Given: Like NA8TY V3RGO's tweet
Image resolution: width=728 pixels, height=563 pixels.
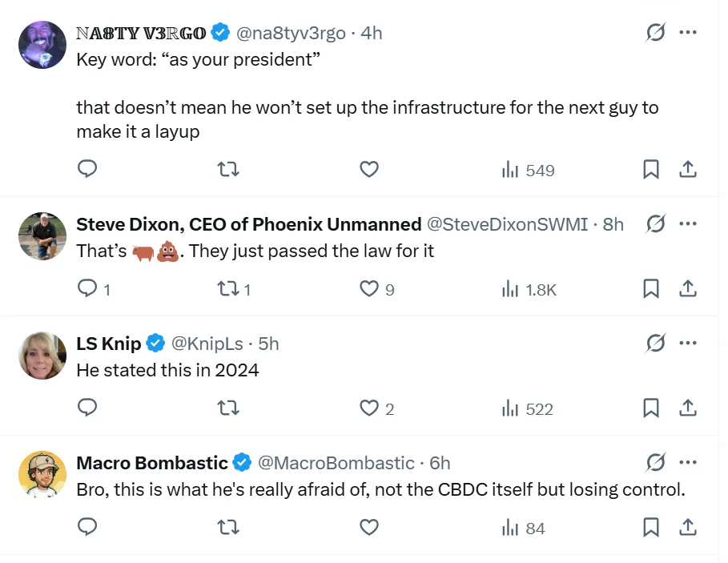Looking at the screenshot, I should [x=368, y=169].
